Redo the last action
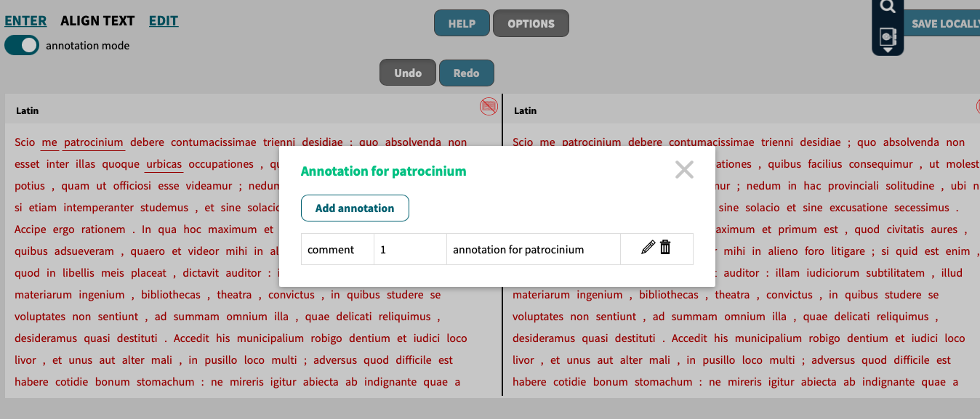980x419 pixels. pyautogui.click(x=466, y=73)
